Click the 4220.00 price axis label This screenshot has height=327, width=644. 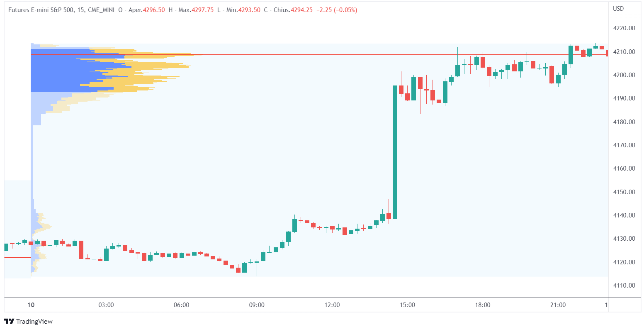(x=624, y=28)
